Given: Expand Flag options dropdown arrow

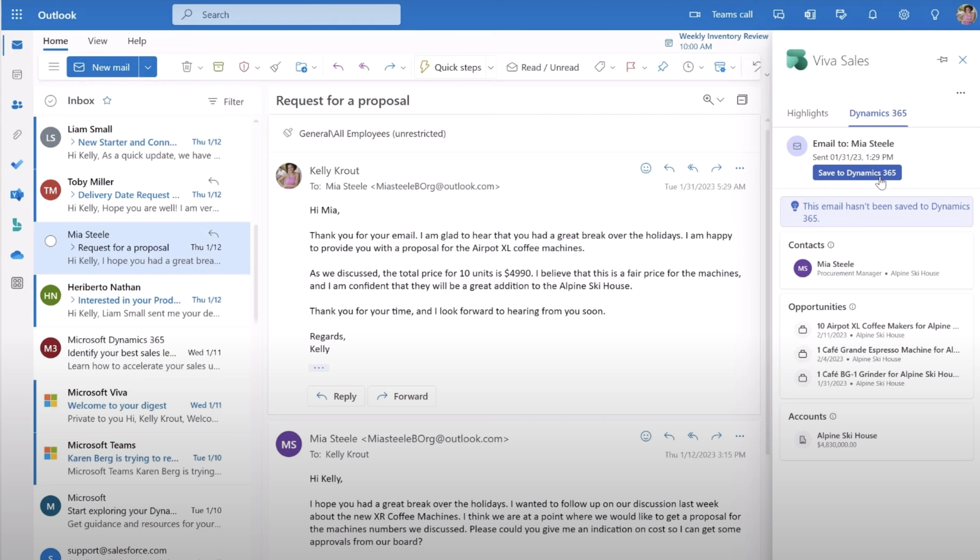Looking at the screenshot, I should tap(644, 68).
